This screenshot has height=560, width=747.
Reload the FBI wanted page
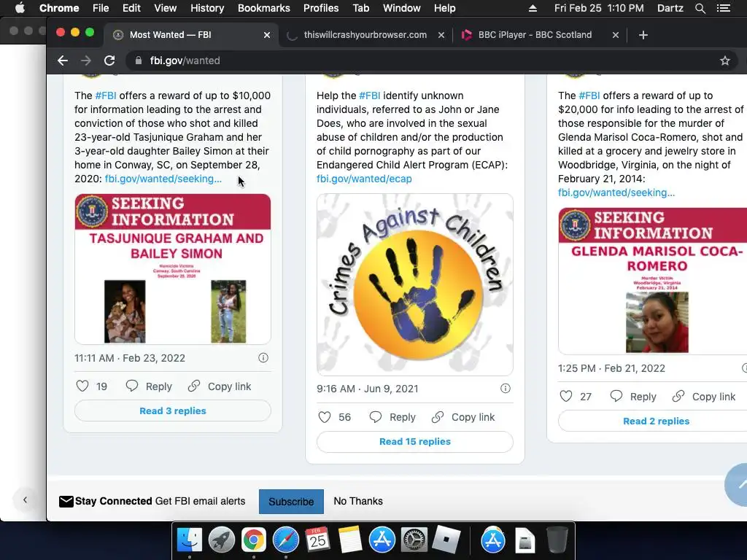point(109,61)
